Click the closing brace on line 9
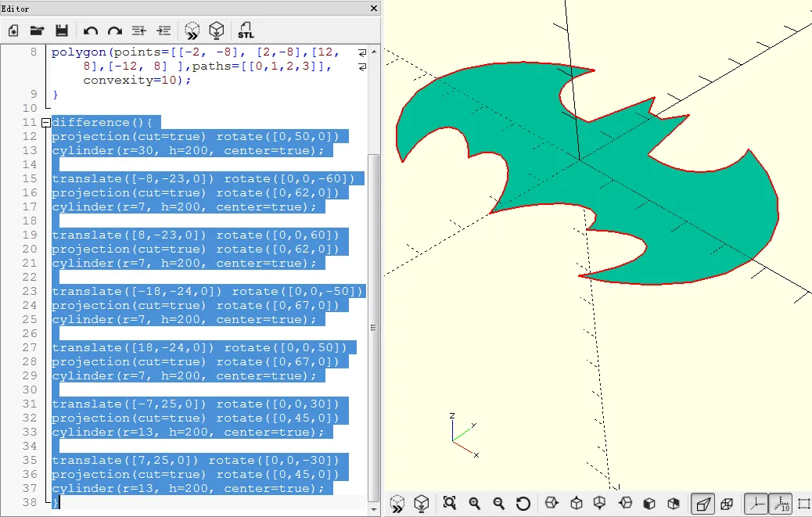Image resolution: width=812 pixels, height=517 pixels. (x=55, y=95)
